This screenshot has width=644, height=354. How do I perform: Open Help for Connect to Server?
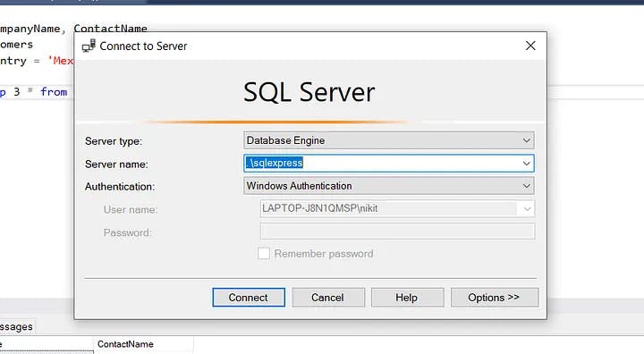click(x=407, y=298)
